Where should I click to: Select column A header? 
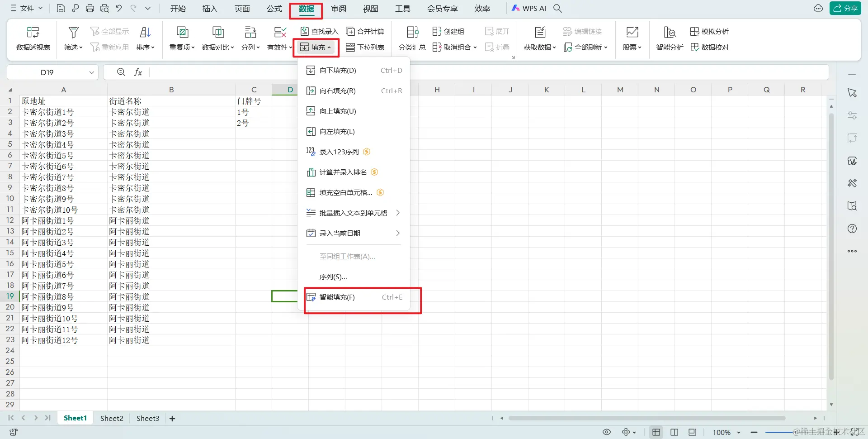(63, 90)
